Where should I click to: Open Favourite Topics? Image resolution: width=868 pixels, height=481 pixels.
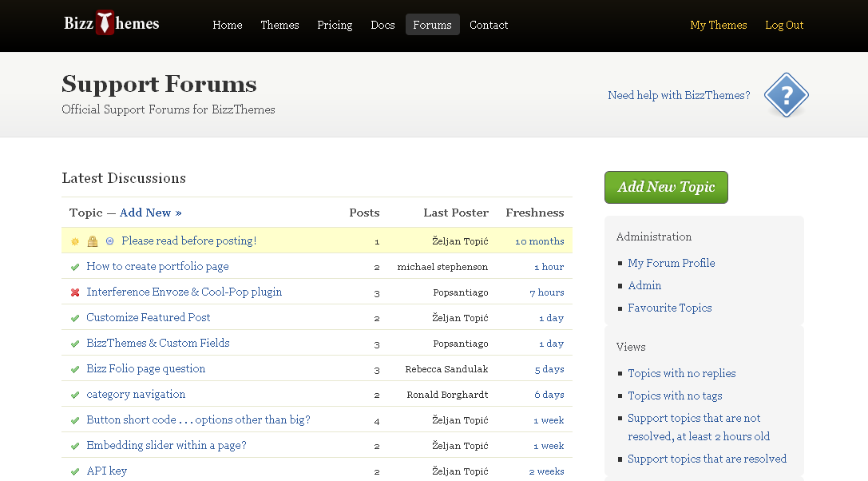[x=670, y=308]
